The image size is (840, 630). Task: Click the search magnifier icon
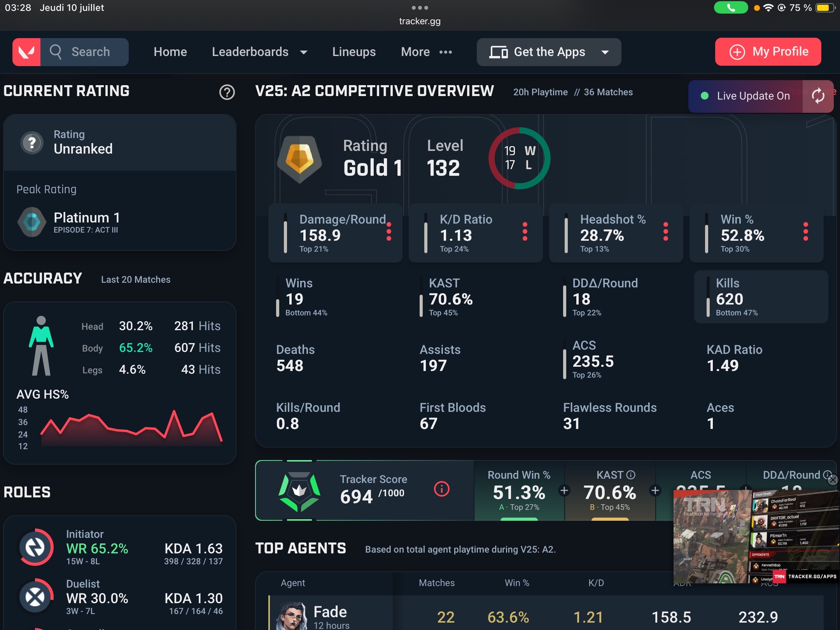click(x=56, y=52)
